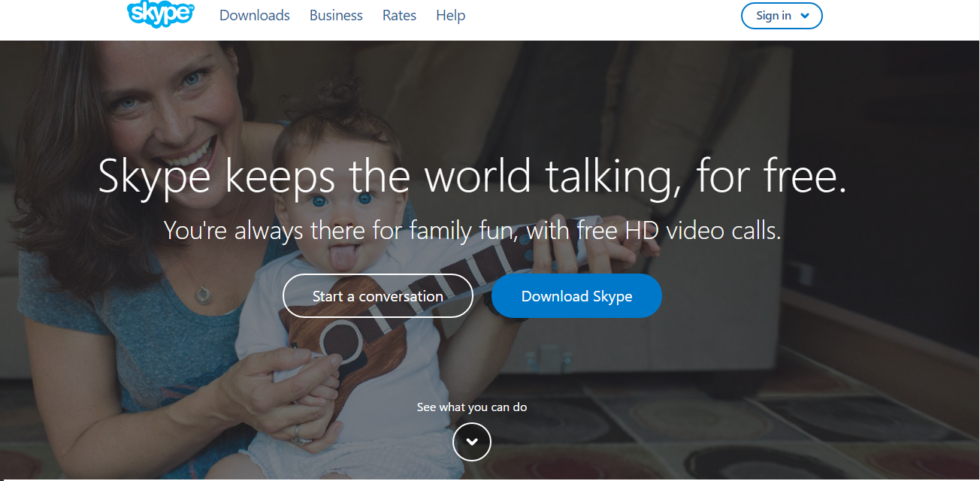Viewport: 980px width, 481px height.
Task: Click the circled down-arrow icon
Action: point(472,442)
